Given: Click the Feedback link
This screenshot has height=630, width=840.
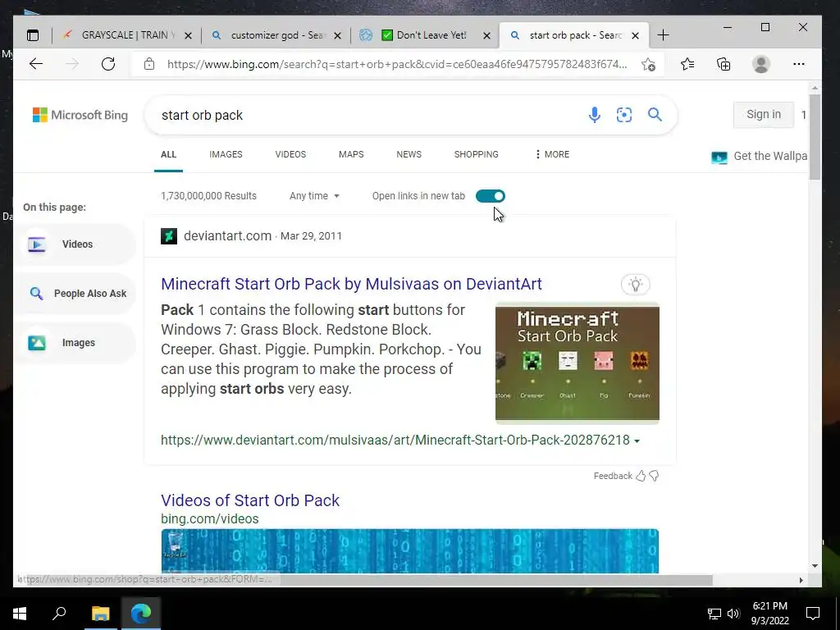Looking at the screenshot, I should 613,476.
